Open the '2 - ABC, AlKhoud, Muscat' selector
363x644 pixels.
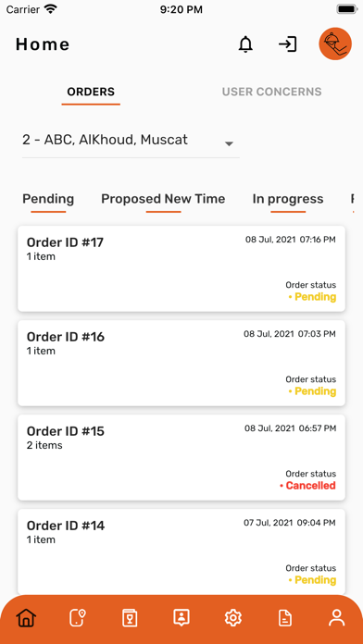pos(131,140)
